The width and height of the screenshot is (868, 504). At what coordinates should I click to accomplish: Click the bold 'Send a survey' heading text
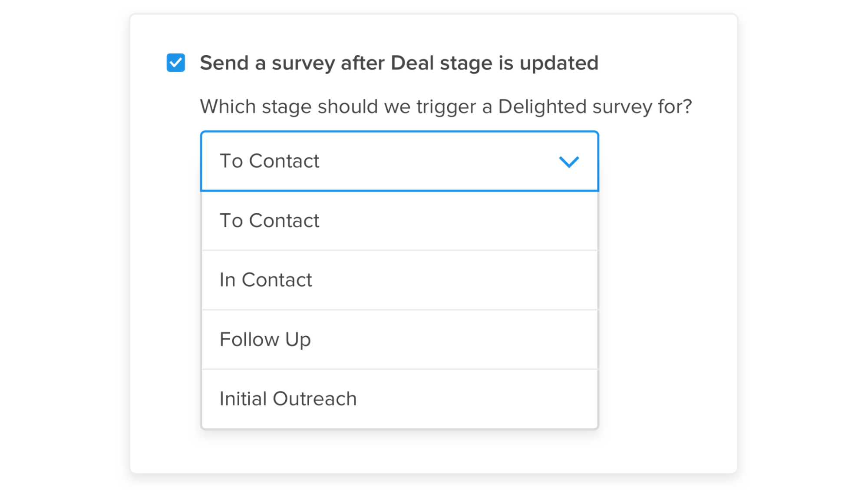pyautogui.click(x=399, y=63)
